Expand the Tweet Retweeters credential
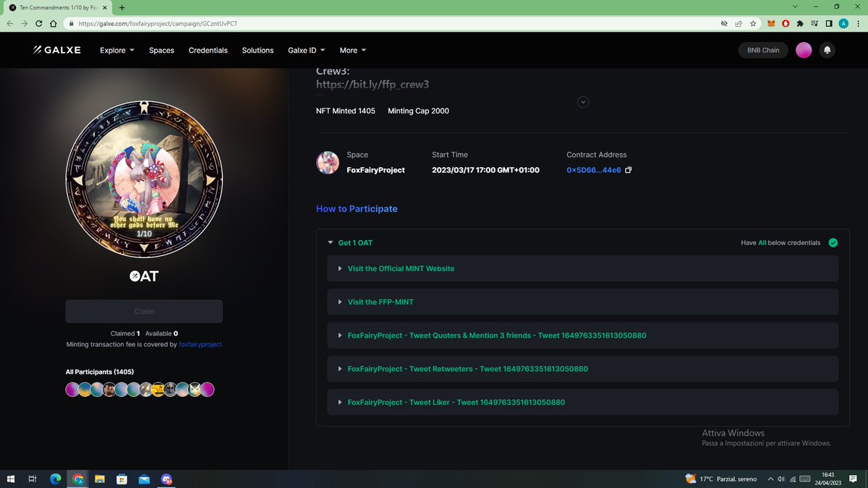The image size is (868, 488). pyautogui.click(x=583, y=369)
